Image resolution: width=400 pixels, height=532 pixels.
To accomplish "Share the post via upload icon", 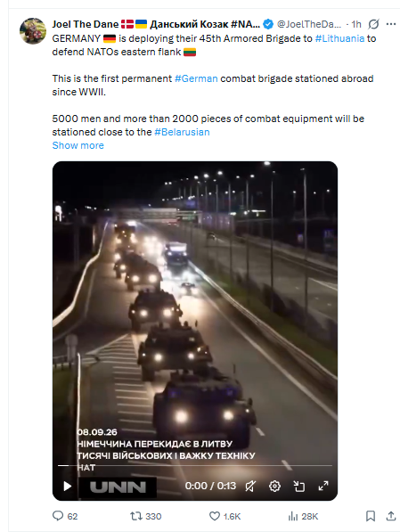I will click(x=391, y=516).
